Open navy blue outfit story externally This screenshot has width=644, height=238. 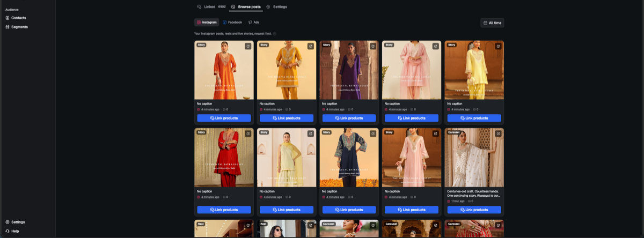click(373, 133)
